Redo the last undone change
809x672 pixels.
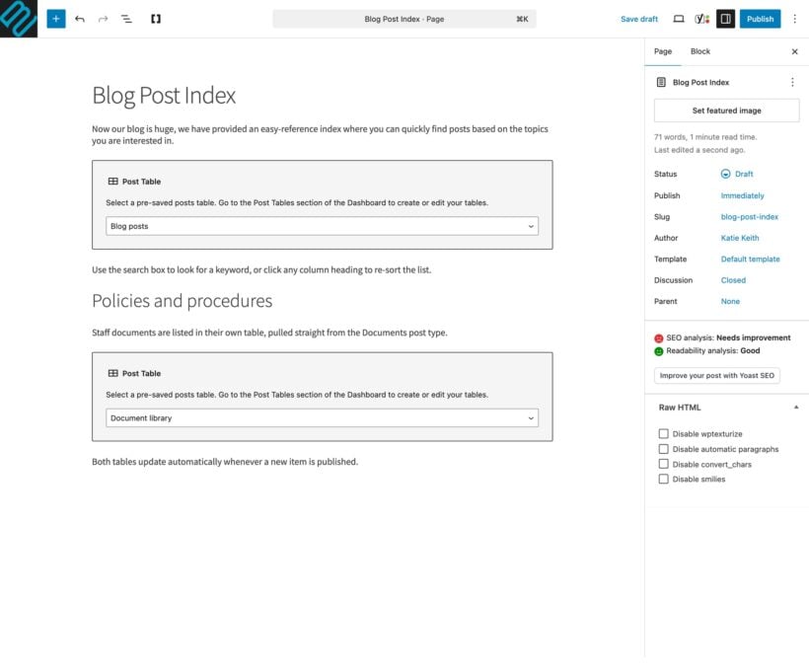tap(104, 19)
